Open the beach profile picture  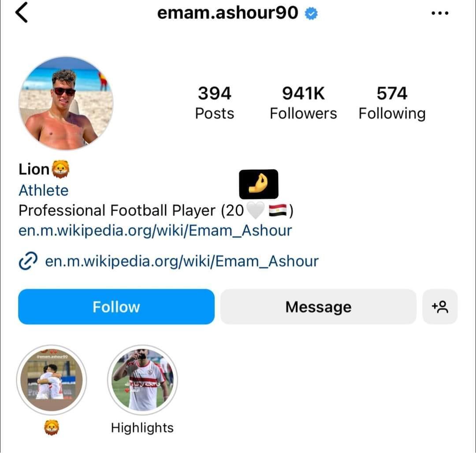point(66,103)
